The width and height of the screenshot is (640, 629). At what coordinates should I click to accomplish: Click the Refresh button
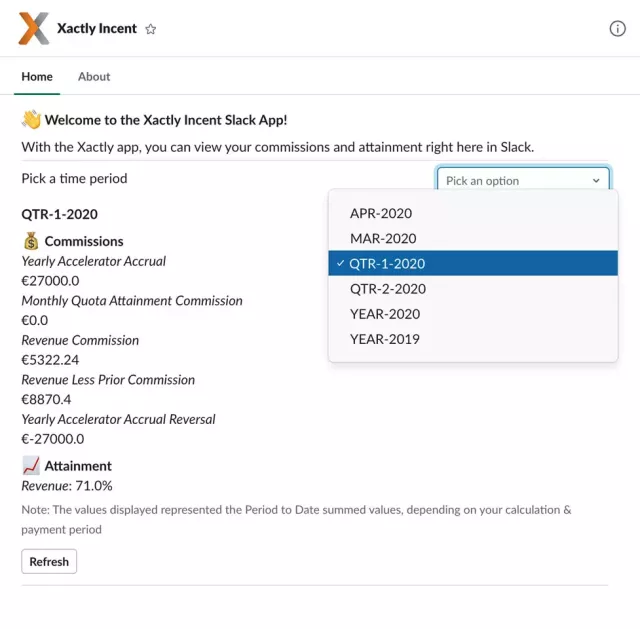(49, 562)
